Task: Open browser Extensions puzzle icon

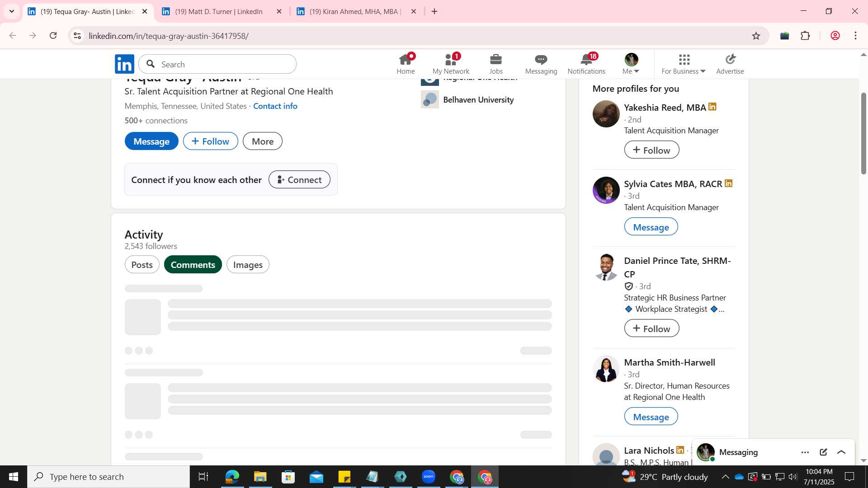Action: [x=805, y=36]
